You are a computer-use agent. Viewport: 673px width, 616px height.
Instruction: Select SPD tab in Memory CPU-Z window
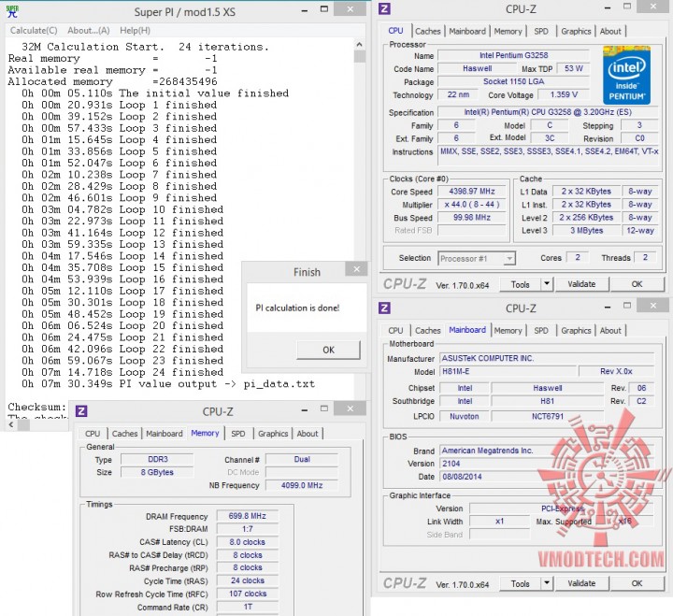237,434
